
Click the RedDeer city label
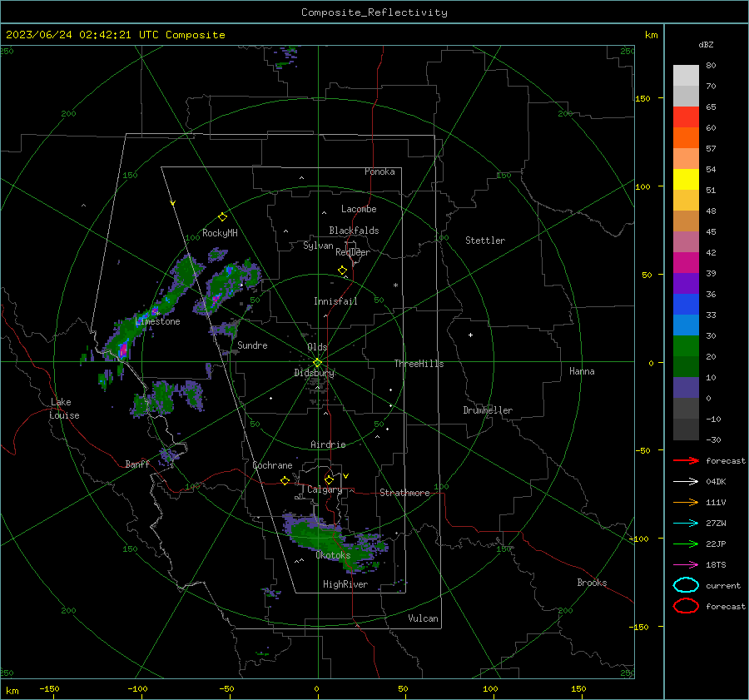coord(353,252)
